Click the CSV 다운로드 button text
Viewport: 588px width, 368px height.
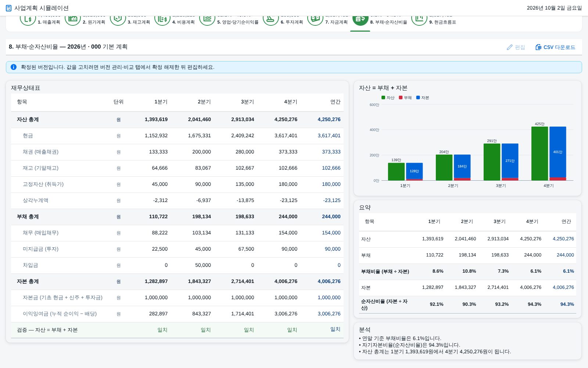[559, 47]
